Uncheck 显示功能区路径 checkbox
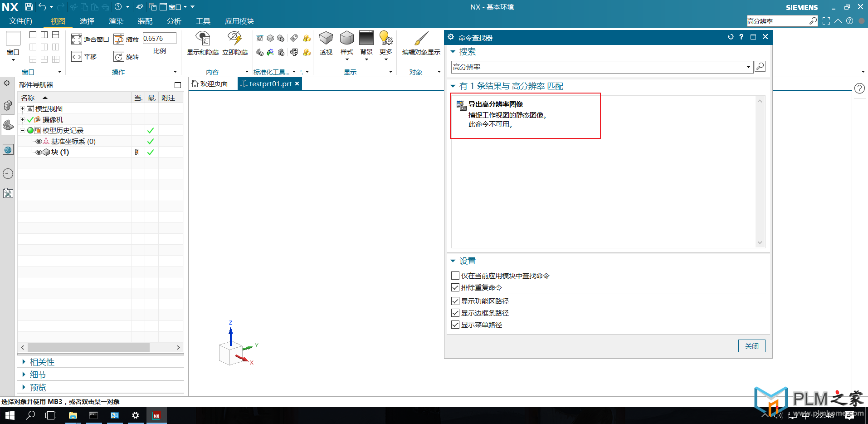The image size is (868, 424). pos(455,301)
